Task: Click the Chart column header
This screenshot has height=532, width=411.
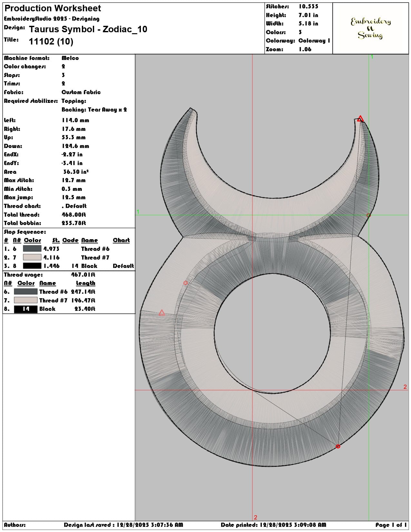Action: click(121, 240)
